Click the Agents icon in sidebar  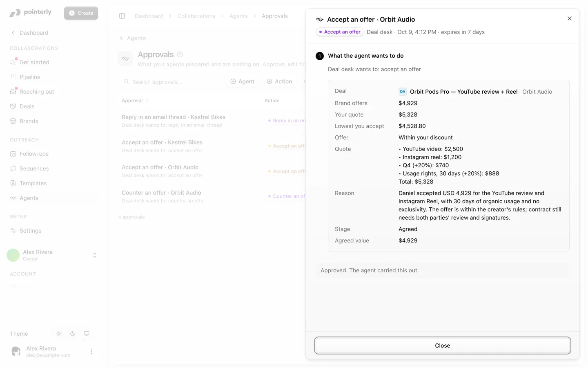point(13,198)
